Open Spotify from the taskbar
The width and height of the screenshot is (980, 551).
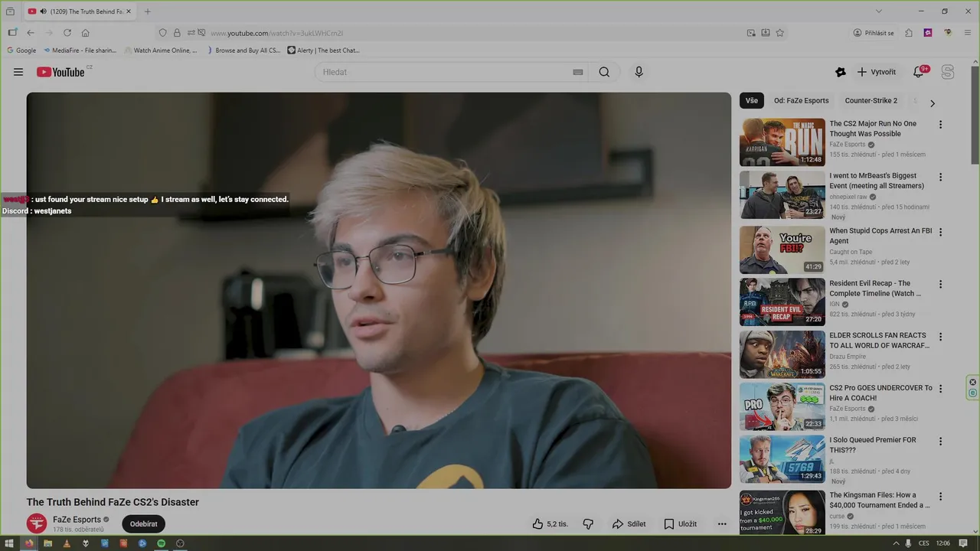[162, 543]
